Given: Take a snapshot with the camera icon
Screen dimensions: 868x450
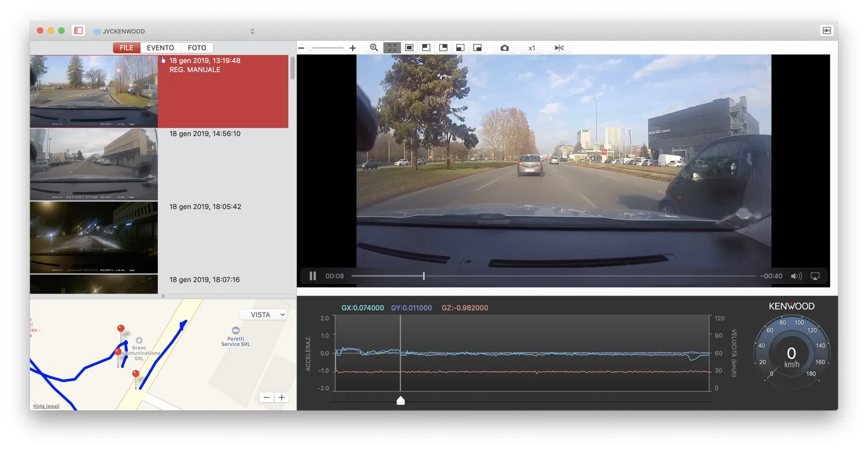Looking at the screenshot, I should (505, 48).
